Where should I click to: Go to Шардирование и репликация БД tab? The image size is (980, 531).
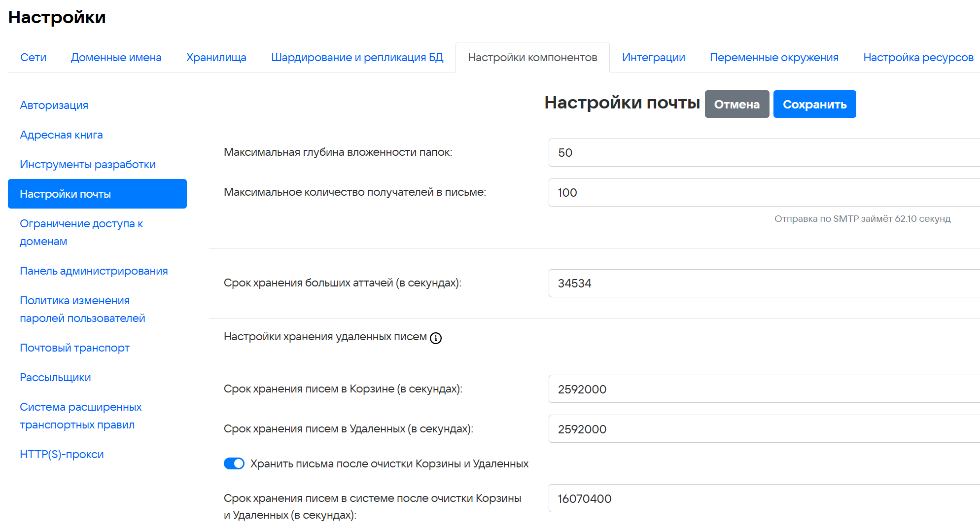tap(357, 57)
